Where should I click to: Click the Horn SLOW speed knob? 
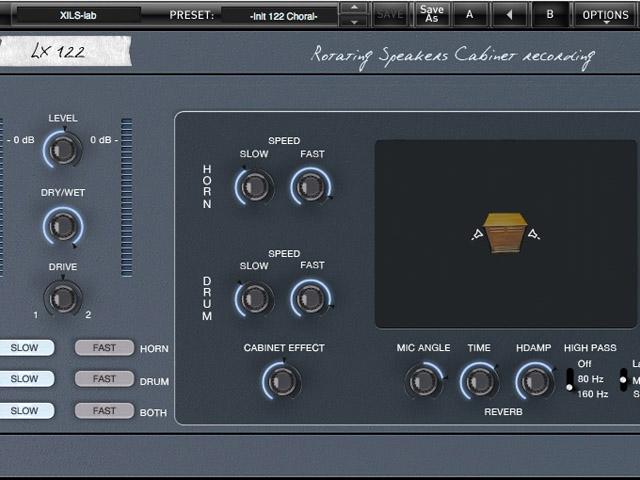click(x=254, y=186)
